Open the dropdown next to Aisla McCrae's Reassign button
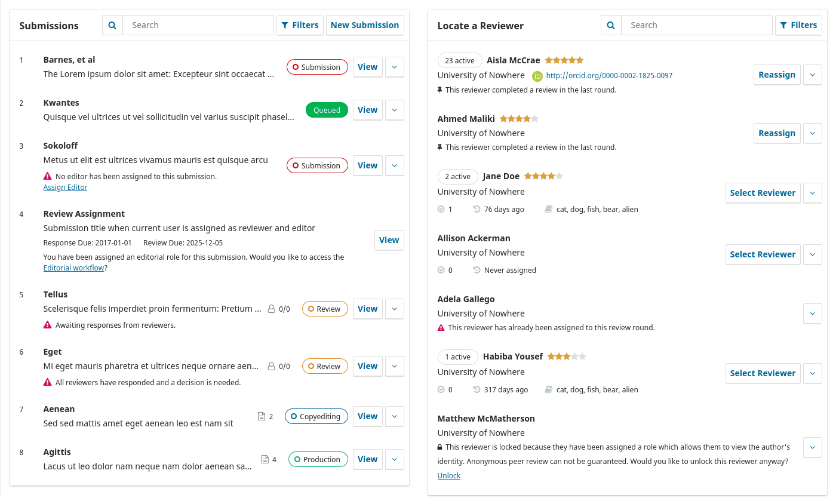The width and height of the screenshot is (836, 504). coord(813,75)
